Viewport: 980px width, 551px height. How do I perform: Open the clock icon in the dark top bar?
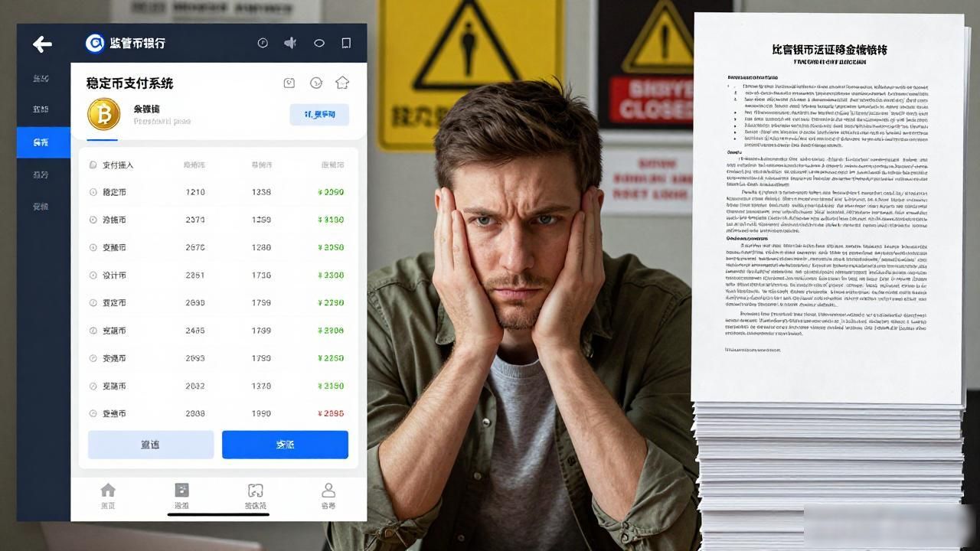(x=263, y=43)
